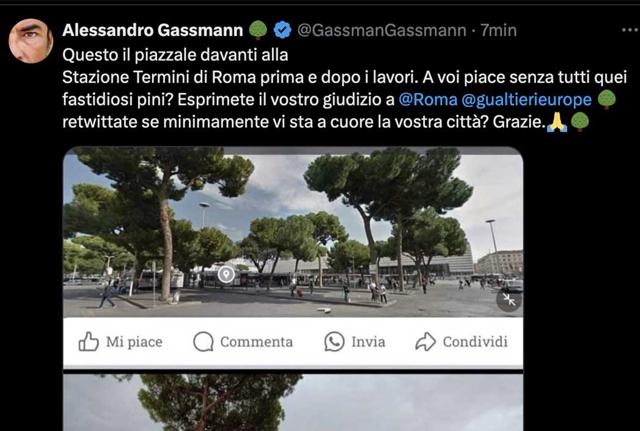This screenshot has width=640, height=431.
Task: Open the second photo below
Action: point(293,402)
